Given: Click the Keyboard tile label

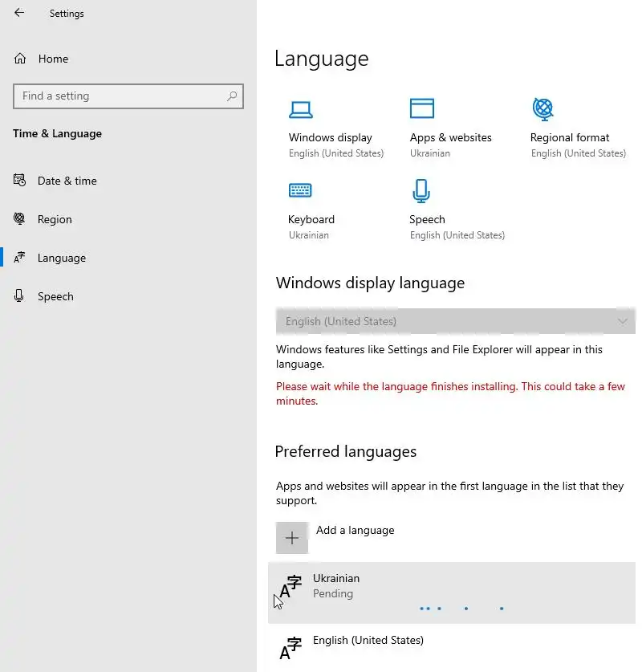Looking at the screenshot, I should pos(311,219).
